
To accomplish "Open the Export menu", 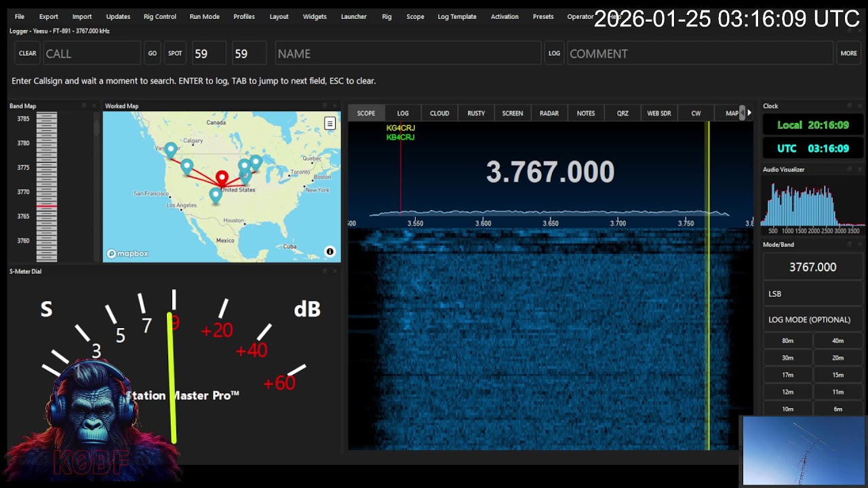I will [x=49, y=17].
